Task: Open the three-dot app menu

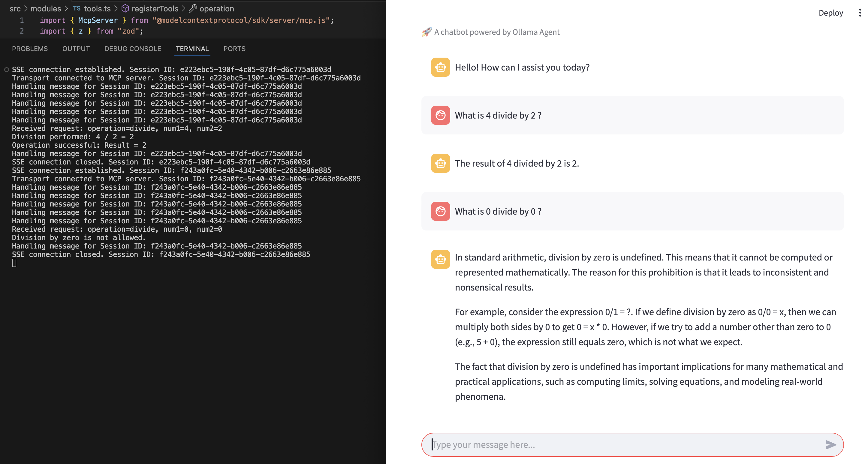Action: pyautogui.click(x=860, y=13)
